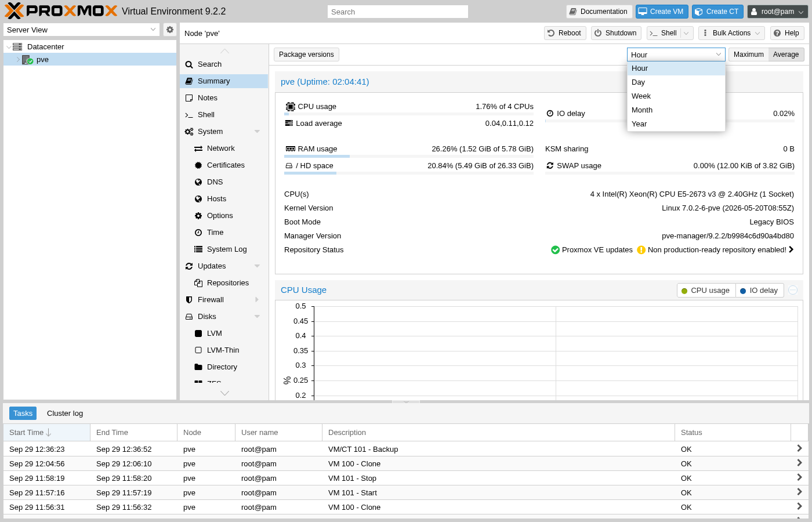812x522 pixels.
Task: Open the Bulk Actions dropdown
Action: pyautogui.click(x=731, y=33)
